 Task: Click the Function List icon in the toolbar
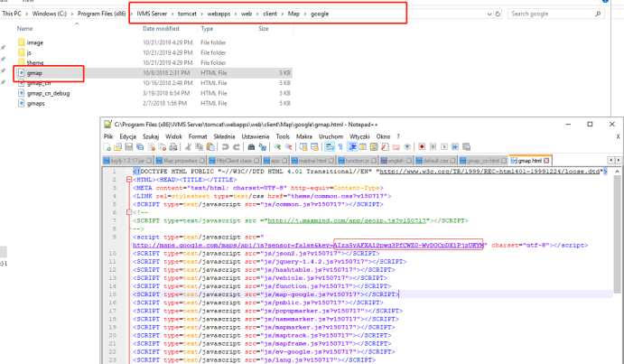(385, 147)
